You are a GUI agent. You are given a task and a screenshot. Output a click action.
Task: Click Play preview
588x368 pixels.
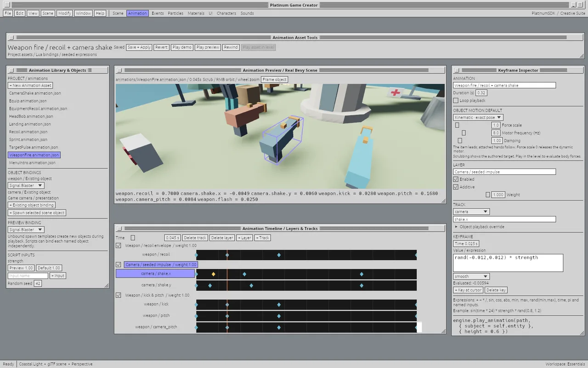[208, 47]
